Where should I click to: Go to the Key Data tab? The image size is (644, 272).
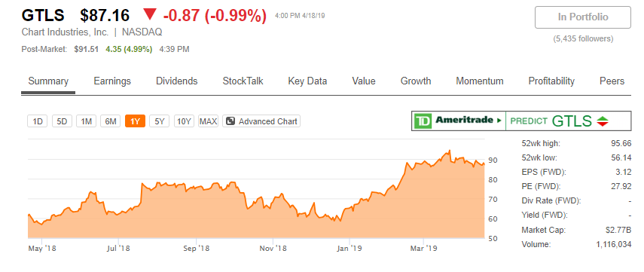(x=307, y=81)
